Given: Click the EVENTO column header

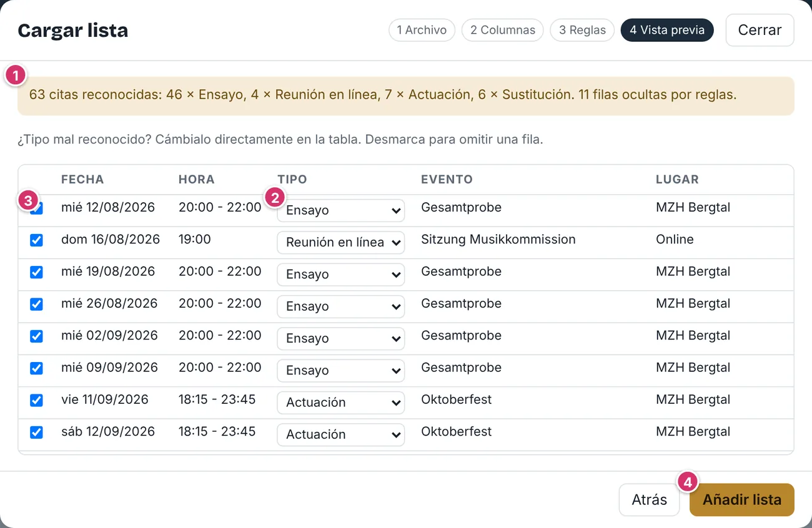Looking at the screenshot, I should coord(447,179).
